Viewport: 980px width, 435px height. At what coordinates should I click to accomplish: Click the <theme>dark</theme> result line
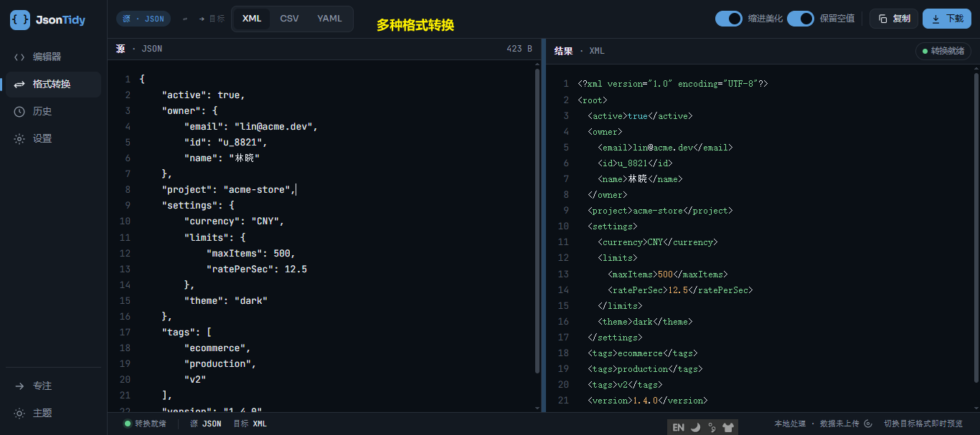pyautogui.click(x=645, y=322)
